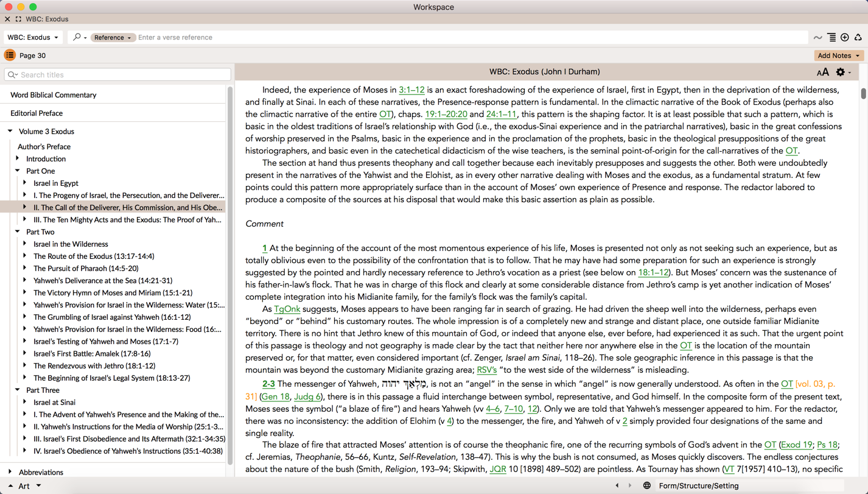Follow the Exod 19 link
868x494 pixels.
pos(797,445)
